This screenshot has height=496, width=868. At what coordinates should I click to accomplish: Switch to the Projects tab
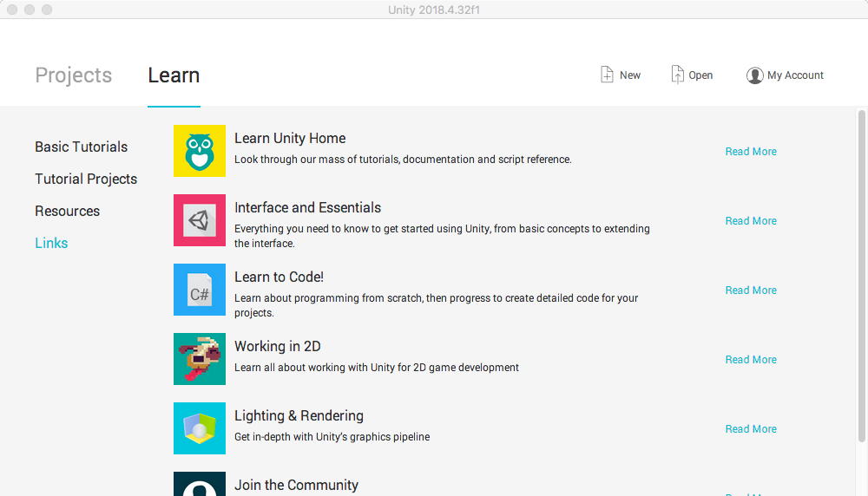tap(74, 75)
